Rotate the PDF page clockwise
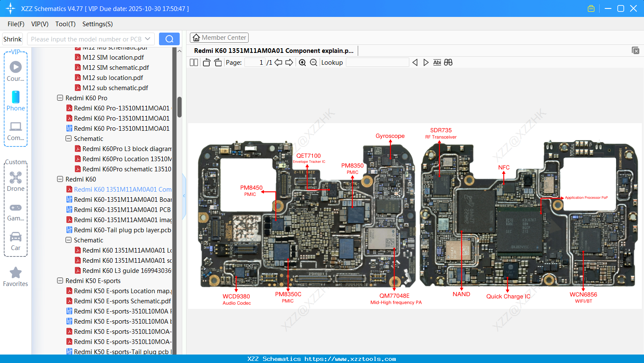 [217, 62]
